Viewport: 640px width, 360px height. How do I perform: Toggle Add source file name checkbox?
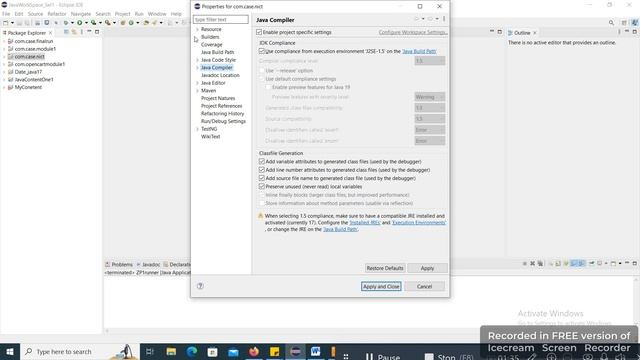[x=262, y=178]
